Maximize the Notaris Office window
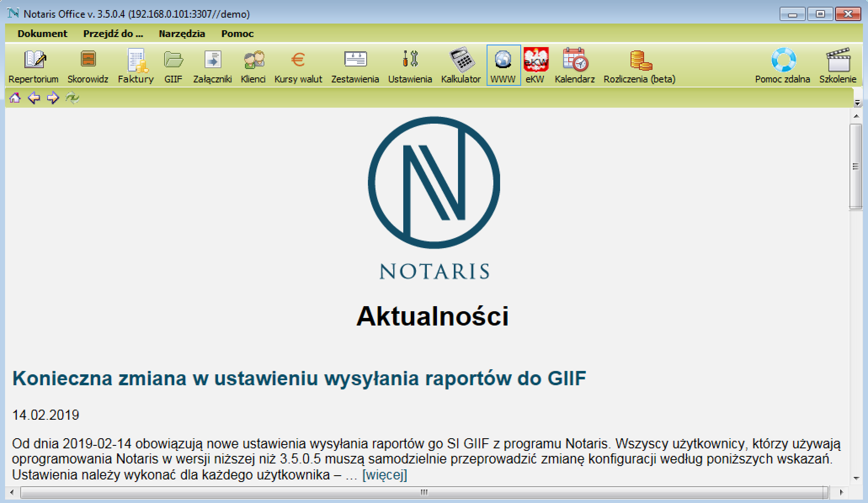The width and height of the screenshot is (868, 503). 820,14
